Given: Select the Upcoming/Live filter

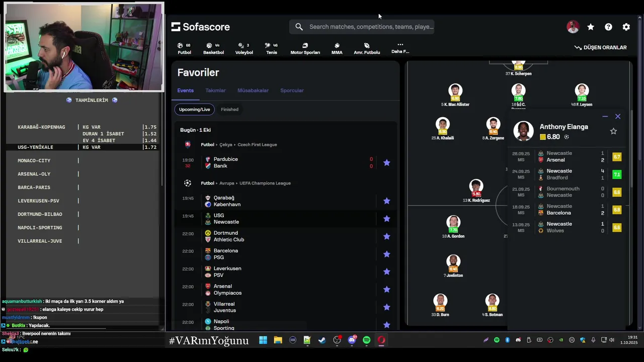Looking at the screenshot, I should pos(195,109).
